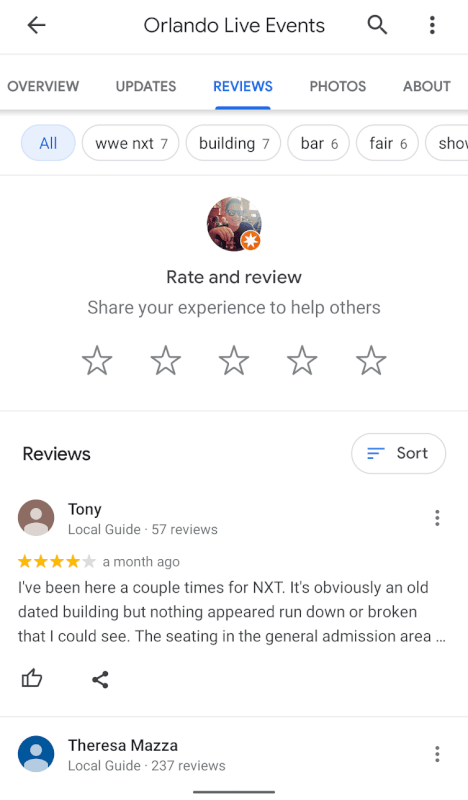Select the "All" reviews filter chip
This screenshot has height=800, width=468.
(x=48, y=143)
